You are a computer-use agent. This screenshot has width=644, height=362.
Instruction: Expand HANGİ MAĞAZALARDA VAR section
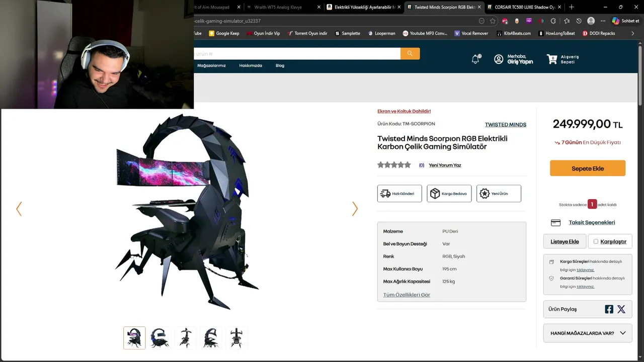point(588,333)
